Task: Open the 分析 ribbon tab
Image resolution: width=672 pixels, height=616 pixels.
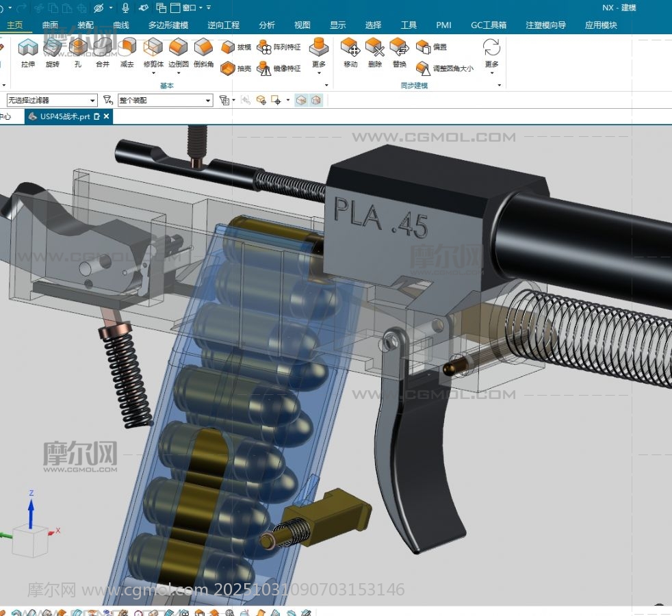Action: coord(267,25)
